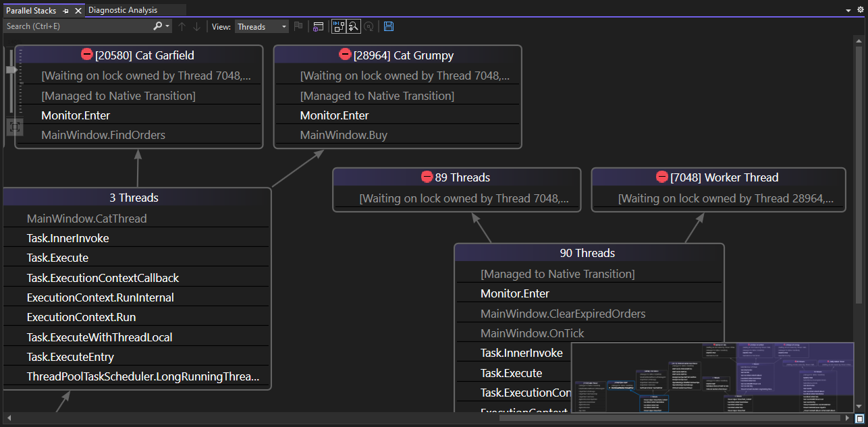Toggle the zoom to selection toolbar button

pyautogui.click(x=354, y=26)
